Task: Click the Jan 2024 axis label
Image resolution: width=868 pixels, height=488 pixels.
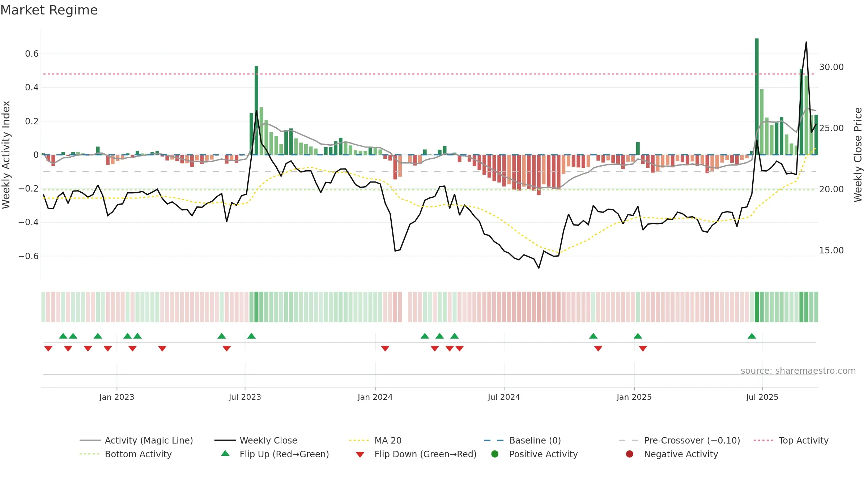Action: pos(375,397)
